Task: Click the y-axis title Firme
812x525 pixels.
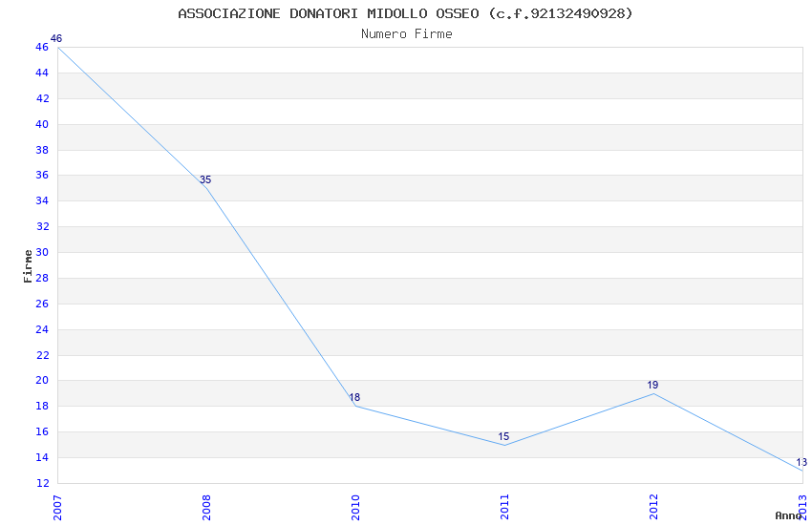Action: pos(28,266)
